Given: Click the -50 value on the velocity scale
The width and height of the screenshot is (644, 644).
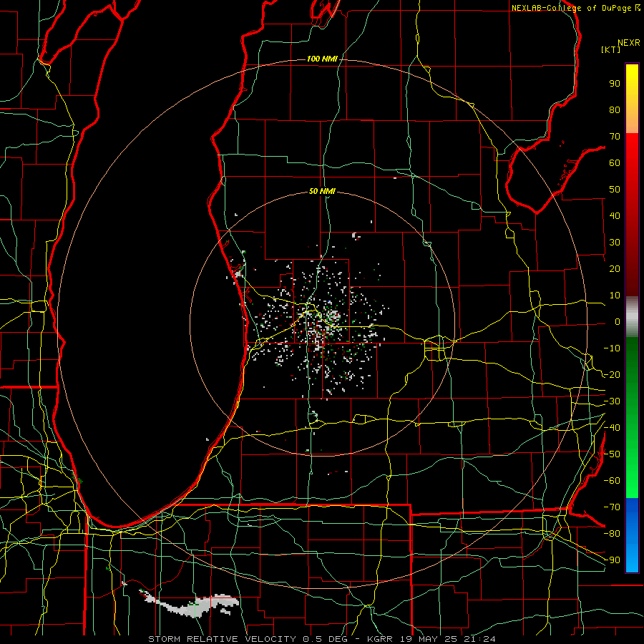Looking at the screenshot, I should [x=612, y=454].
